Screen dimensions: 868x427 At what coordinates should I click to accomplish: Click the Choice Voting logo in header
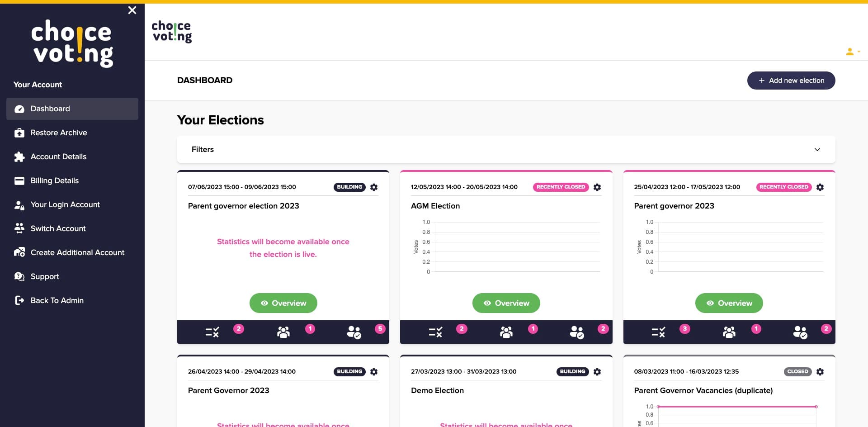pos(172,32)
